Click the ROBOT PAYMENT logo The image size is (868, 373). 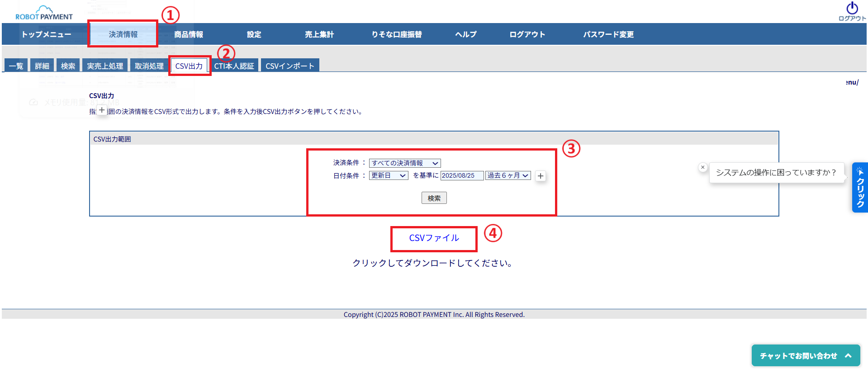[44, 13]
